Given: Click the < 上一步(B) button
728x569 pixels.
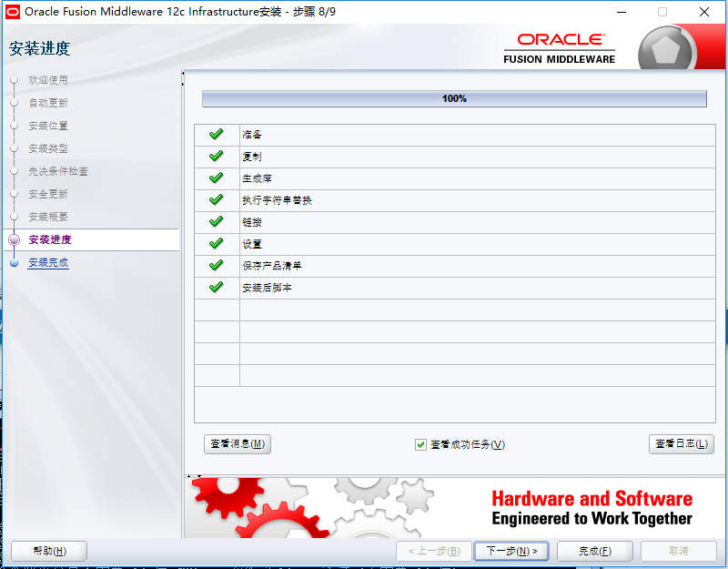Looking at the screenshot, I should tap(434, 551).
